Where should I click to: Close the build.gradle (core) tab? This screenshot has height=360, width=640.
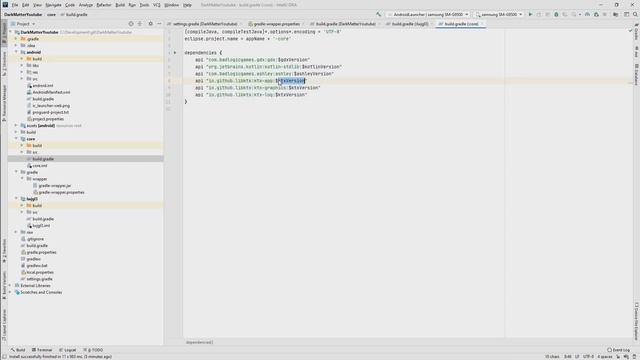click(482, 24)
